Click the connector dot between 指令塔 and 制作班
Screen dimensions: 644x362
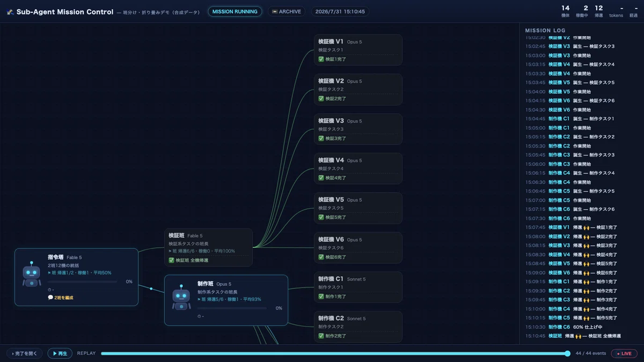point(151,289)
